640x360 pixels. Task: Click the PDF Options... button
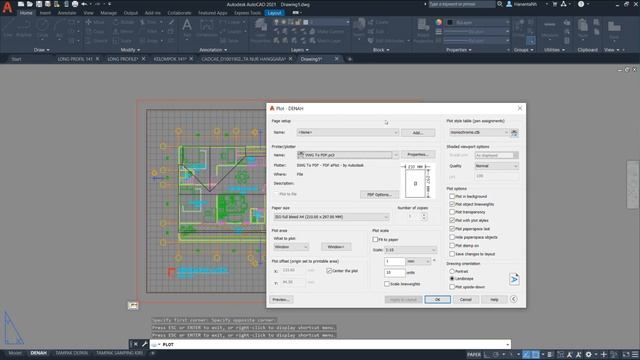tap(380, 195)
